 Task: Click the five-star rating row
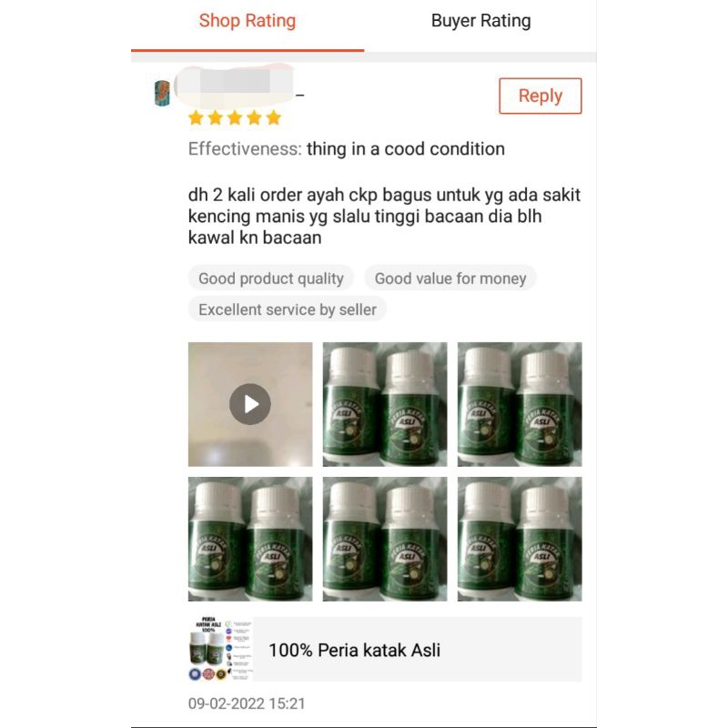[235, 118]
